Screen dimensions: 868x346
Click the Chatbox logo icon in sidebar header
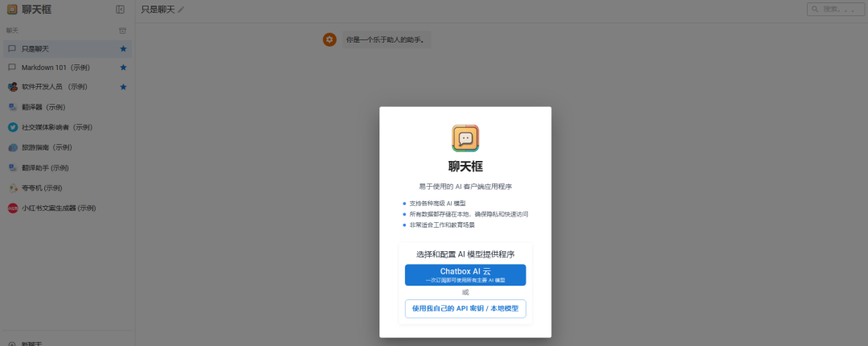[11, 10]
